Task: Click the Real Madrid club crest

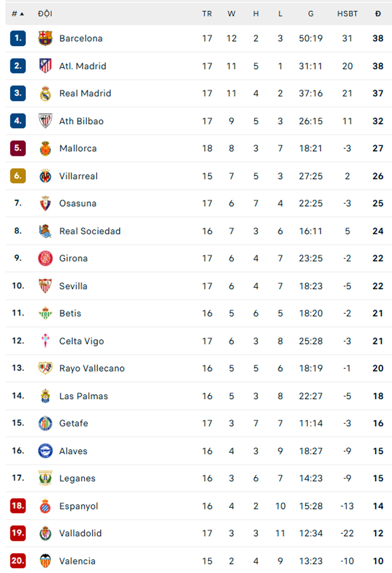Action: coord(46,93)
